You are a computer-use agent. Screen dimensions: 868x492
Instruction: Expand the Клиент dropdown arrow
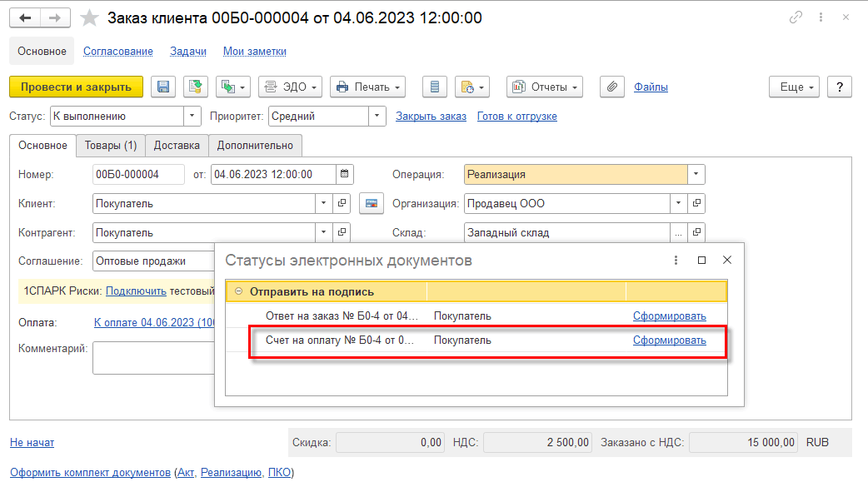[323, 204]
